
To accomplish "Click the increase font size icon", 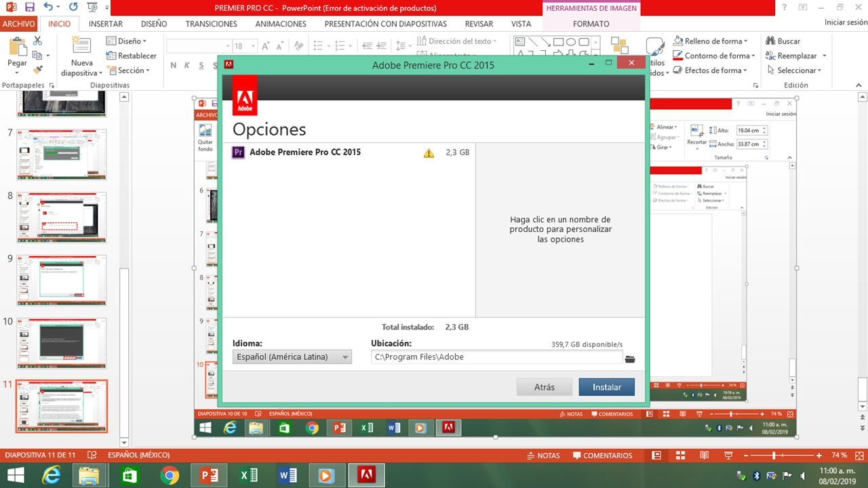I will pos(267,46).
